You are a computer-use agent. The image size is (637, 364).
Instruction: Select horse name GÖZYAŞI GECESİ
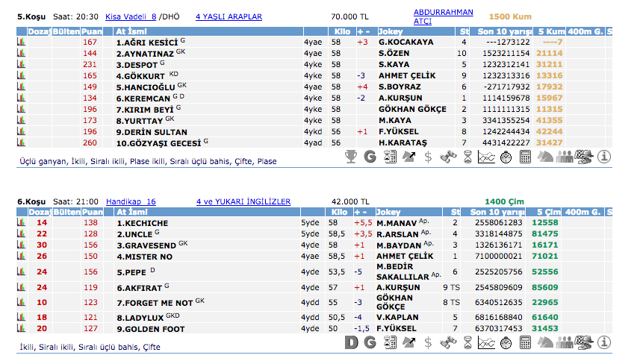tap(158, 143)
